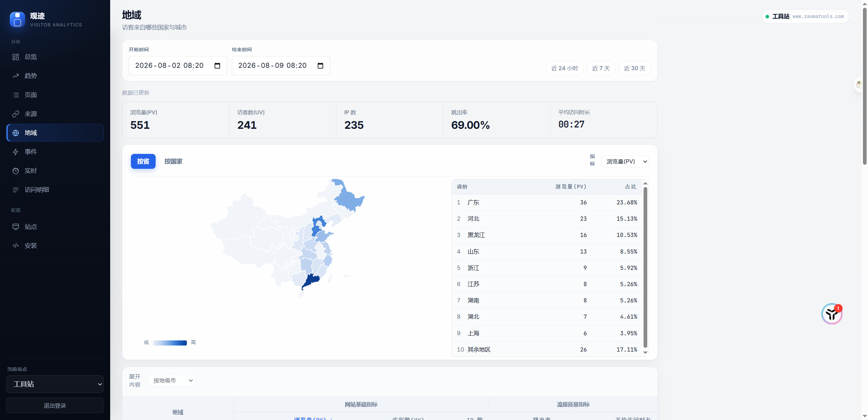Open the 来源 link icon
The image size is (868, 420).
point(16,114)
